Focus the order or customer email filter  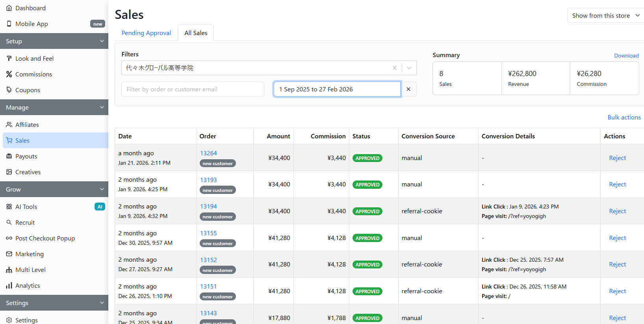click(193, 89)
